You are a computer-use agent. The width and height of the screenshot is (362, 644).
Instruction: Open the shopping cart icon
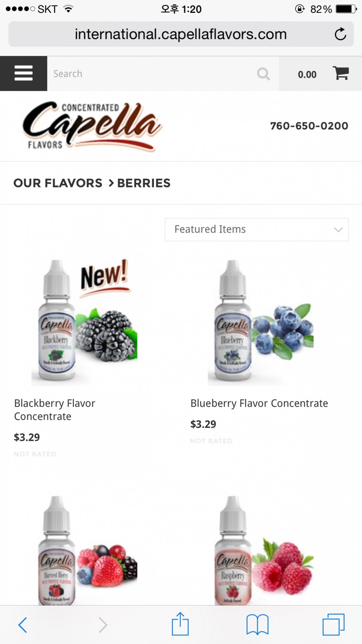(x=341, y=74)
